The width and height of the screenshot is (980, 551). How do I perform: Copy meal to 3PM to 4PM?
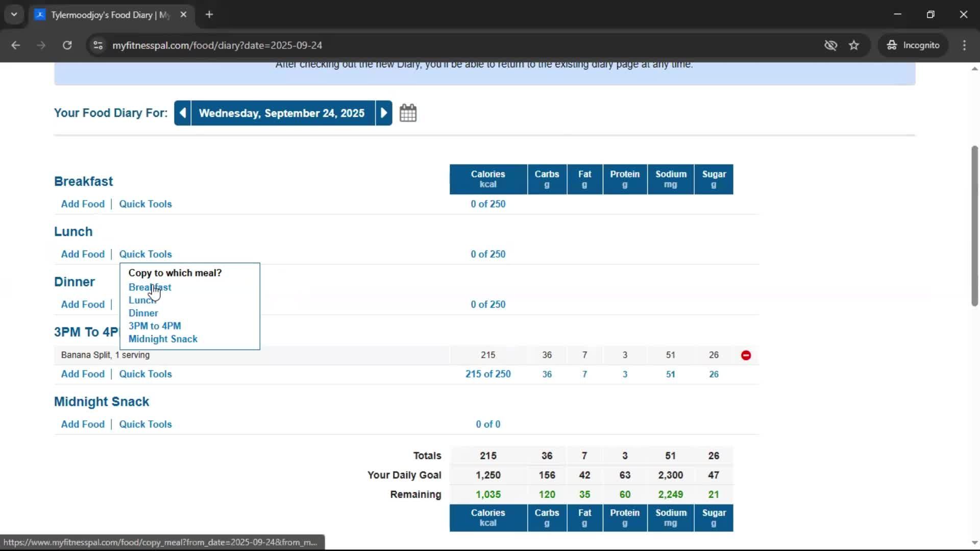155,325
